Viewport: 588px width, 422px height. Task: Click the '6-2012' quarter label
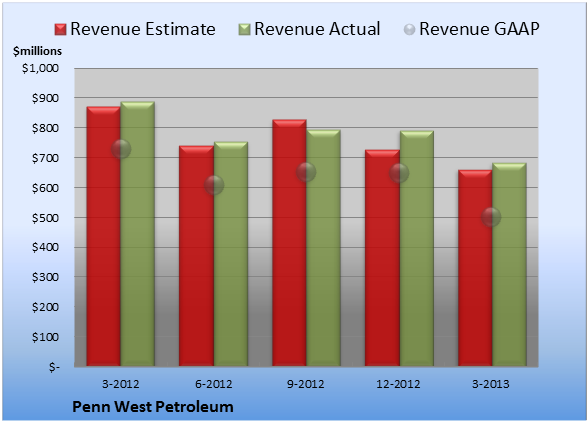point(214,384)
